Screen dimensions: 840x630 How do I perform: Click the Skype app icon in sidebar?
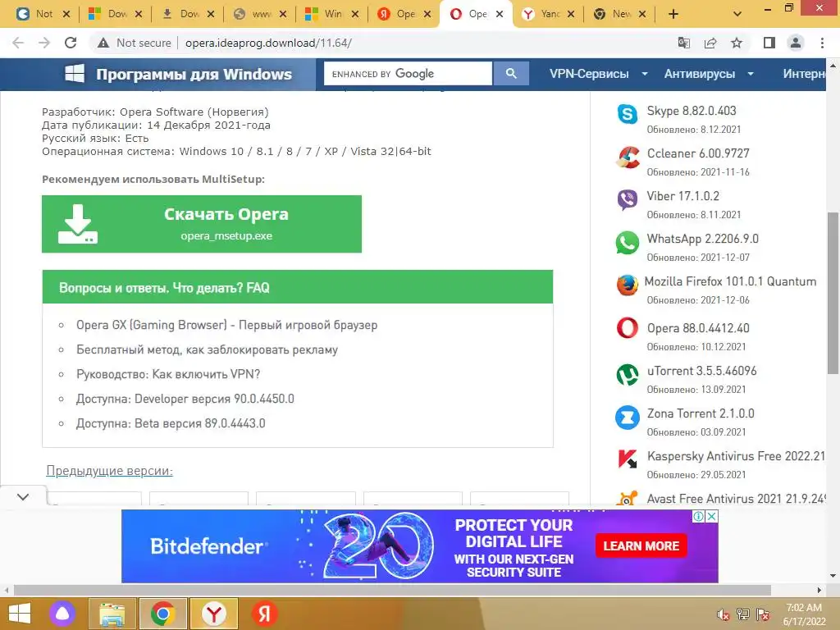tap(628, 114)
